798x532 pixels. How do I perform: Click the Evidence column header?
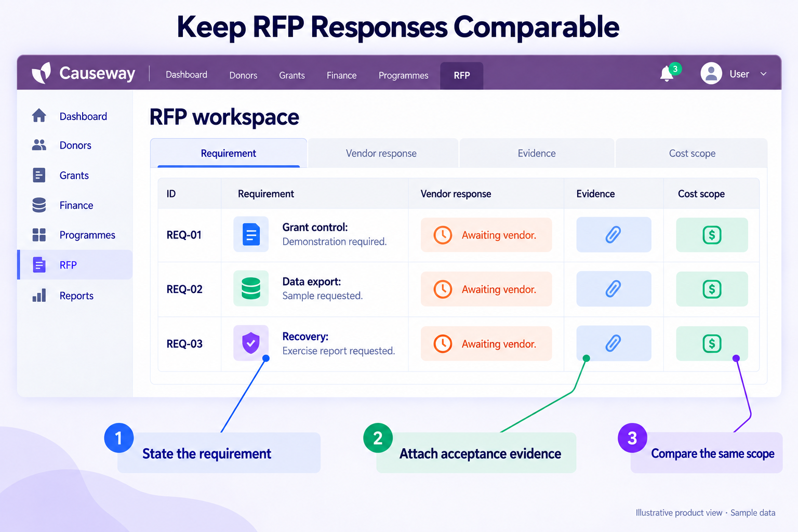tap(595, 194)
